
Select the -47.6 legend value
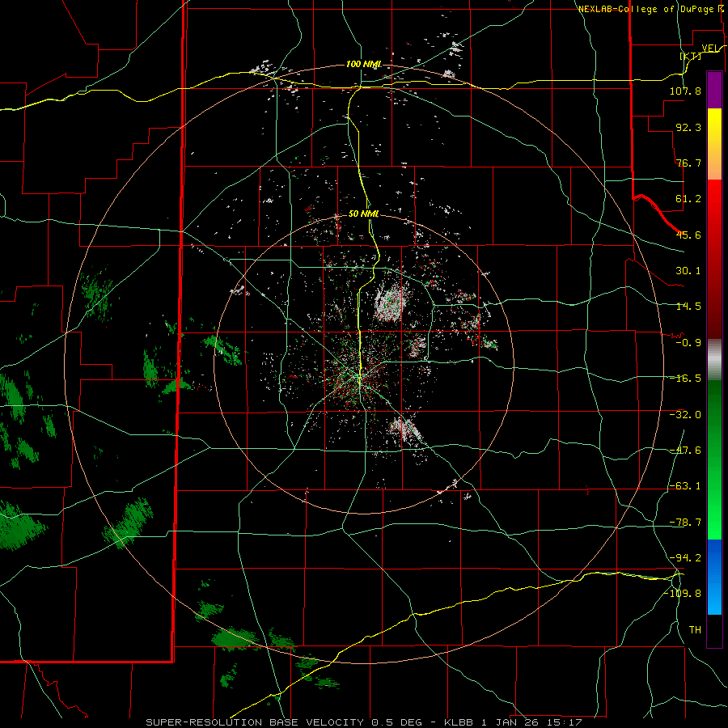click(685, 451)
